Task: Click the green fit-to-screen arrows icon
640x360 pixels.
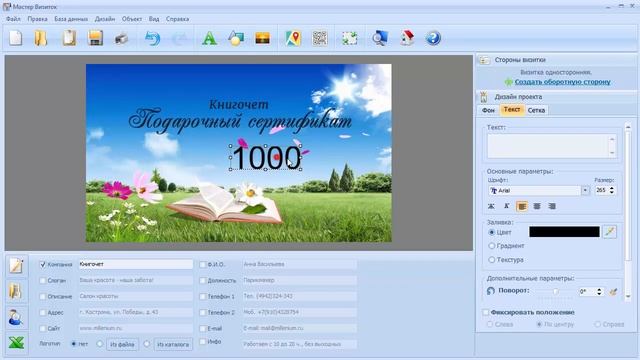Action: [349, 38]
